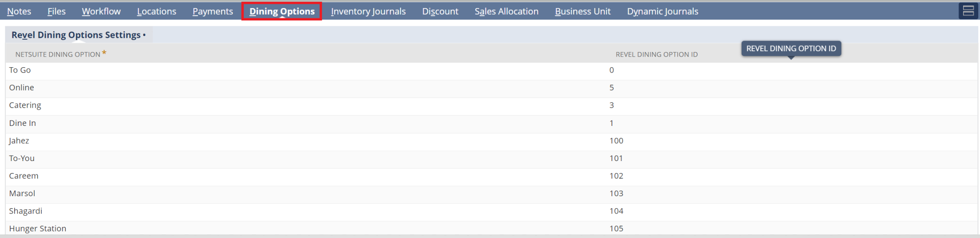Go to the Locations tab
Image resolution: width=980 pixels, height=238 pixels.
[157, 11]
